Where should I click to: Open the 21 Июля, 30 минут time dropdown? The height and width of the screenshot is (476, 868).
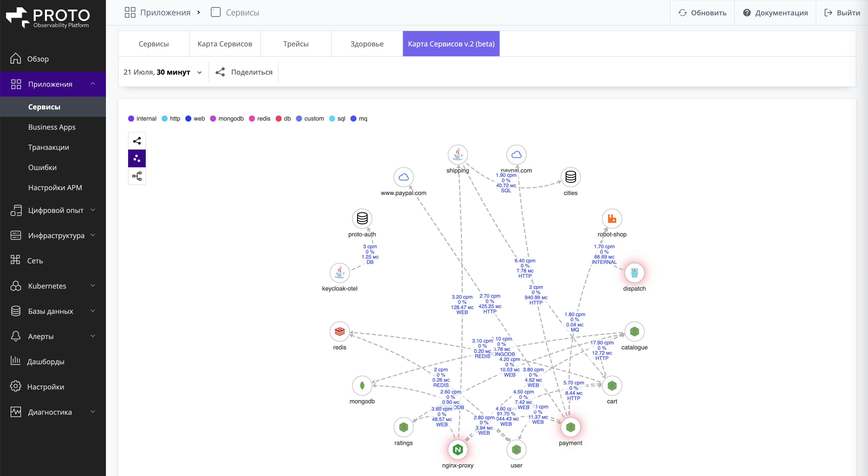(163, 72)
